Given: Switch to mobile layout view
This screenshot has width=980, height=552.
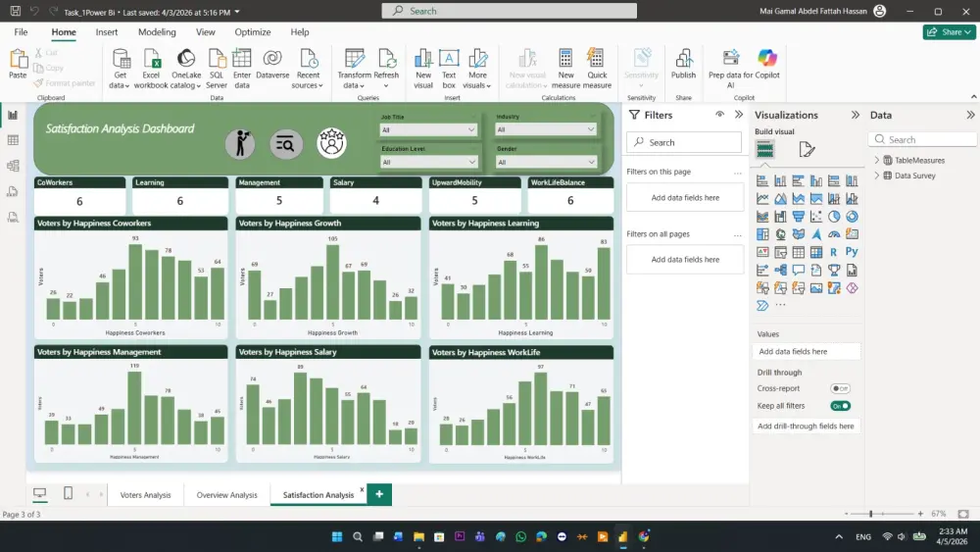Looking at the screenshot, I should (69, 494).
